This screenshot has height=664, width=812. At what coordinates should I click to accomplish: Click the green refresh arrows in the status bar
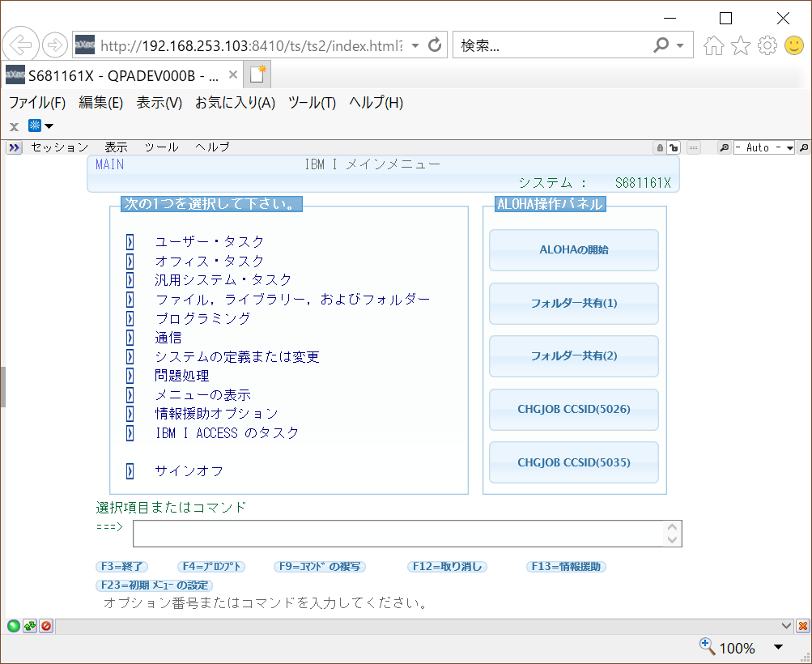tap(30, 626)
